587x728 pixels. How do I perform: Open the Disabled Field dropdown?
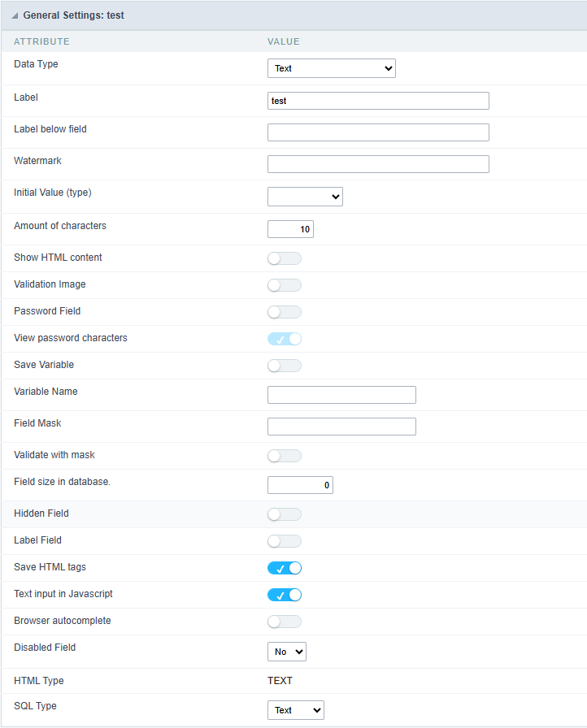tap(286, 651)
